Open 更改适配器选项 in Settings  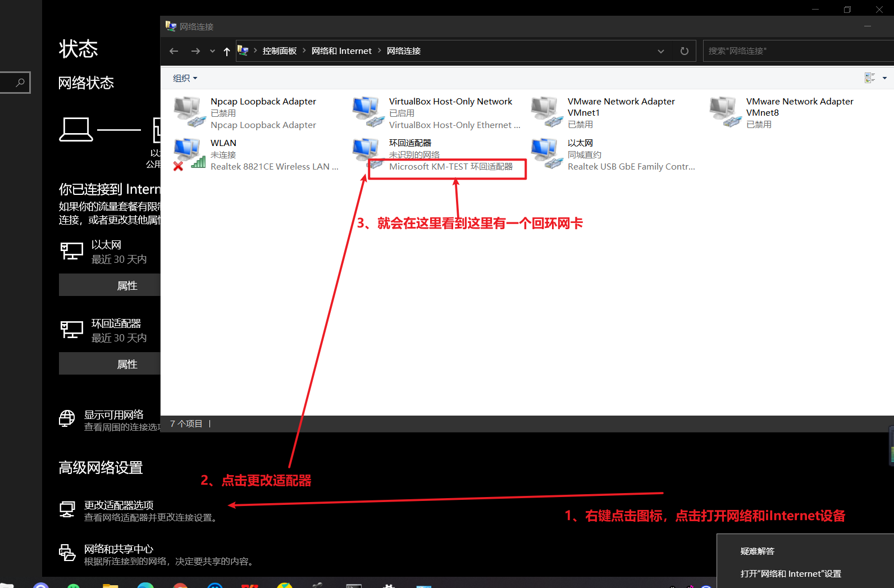click(118, 505)
